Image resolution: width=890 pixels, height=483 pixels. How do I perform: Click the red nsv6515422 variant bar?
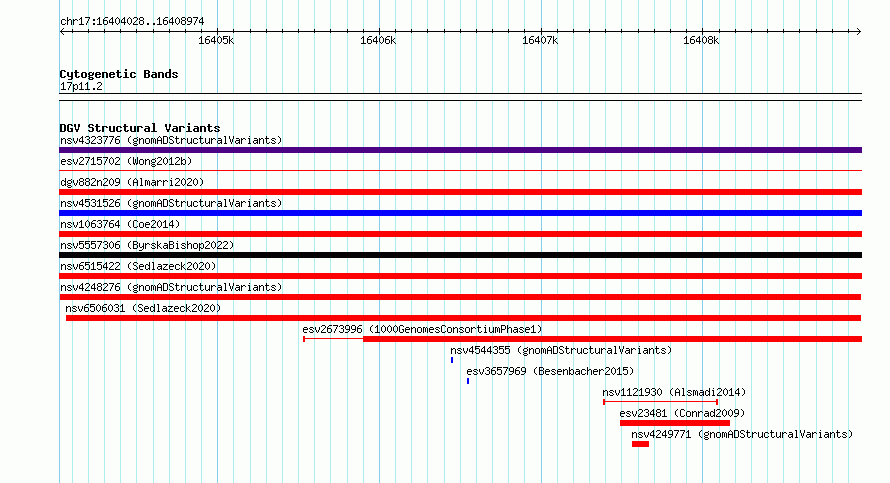460,276
